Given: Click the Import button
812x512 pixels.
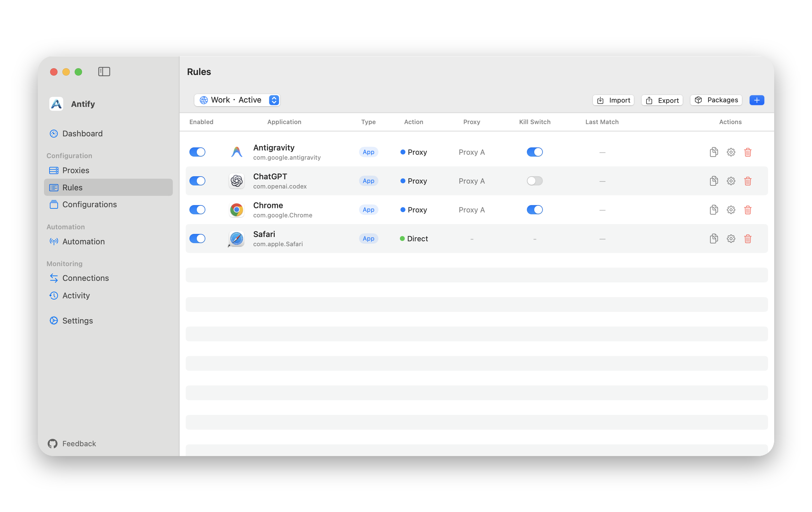Looking at the screenshot, I should click(613, 100).
